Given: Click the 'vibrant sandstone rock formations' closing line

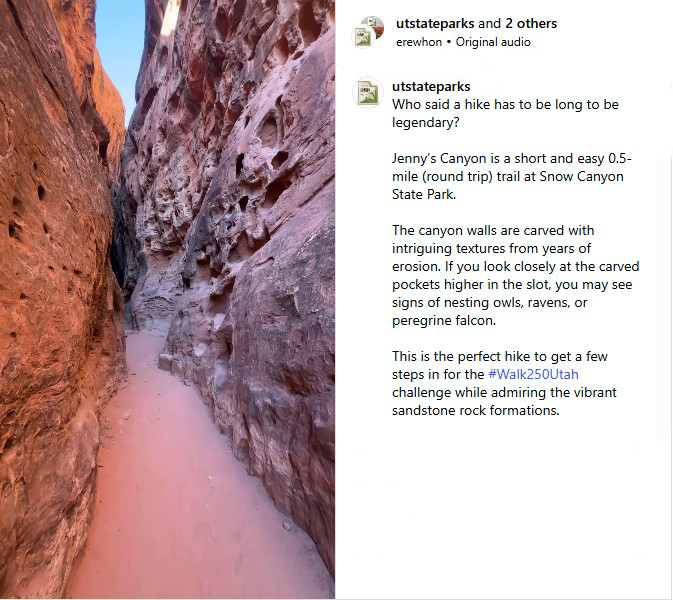Looking at the screenshot, I should 504,401.
